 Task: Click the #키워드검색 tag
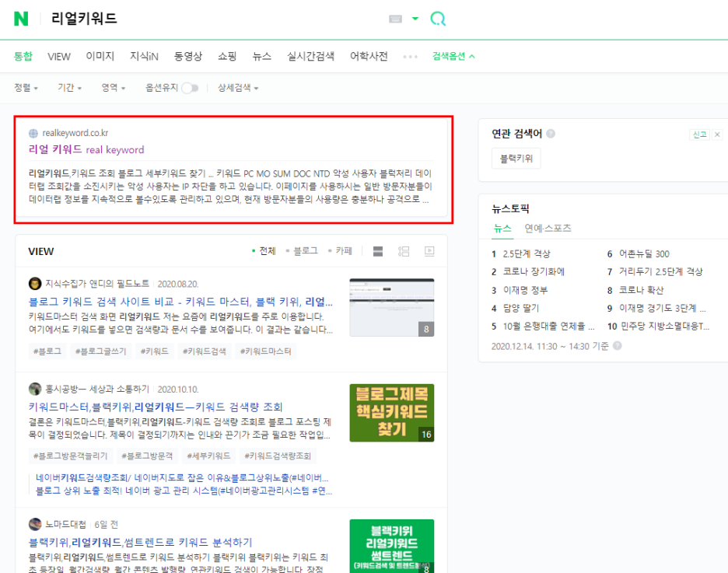205,351
